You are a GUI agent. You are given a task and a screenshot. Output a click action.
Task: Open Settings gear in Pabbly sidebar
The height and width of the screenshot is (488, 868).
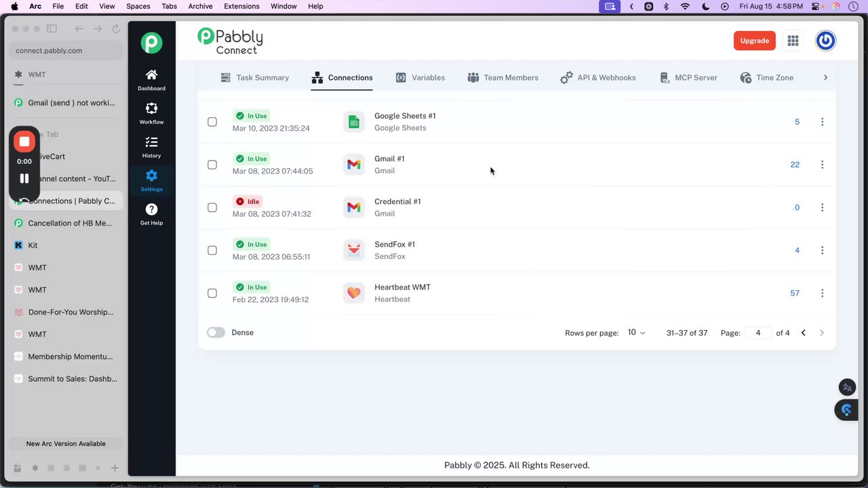coord(151,181)
